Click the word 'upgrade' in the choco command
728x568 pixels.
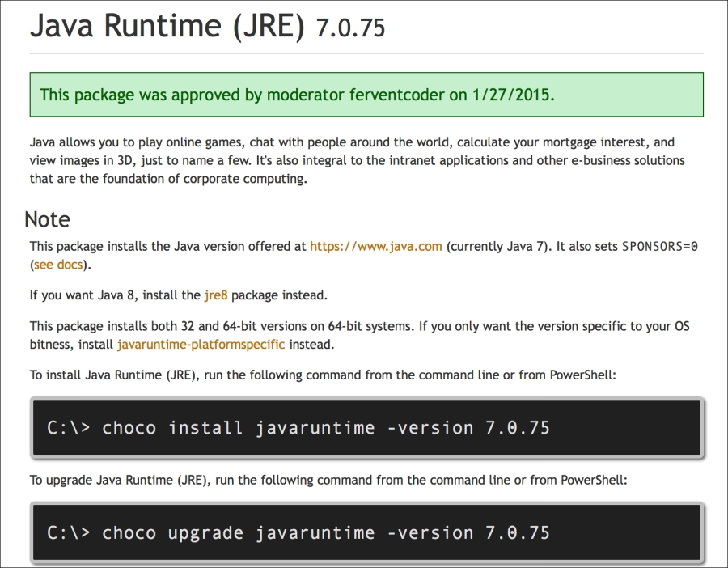tap(205, 532)
